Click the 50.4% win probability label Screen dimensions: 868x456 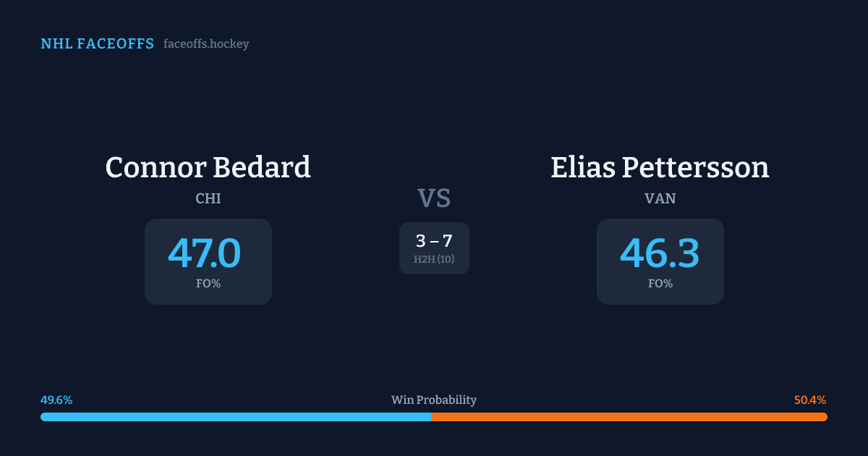[x=810, y=400]
